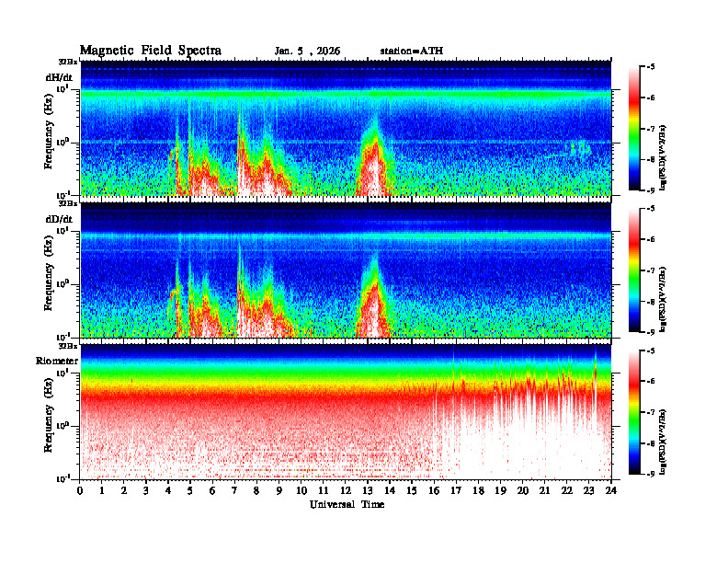This screenshot has width=728, height=563.
Task: Click the "-5" tick on the dH/dt color bar
Action: (652, 67)
